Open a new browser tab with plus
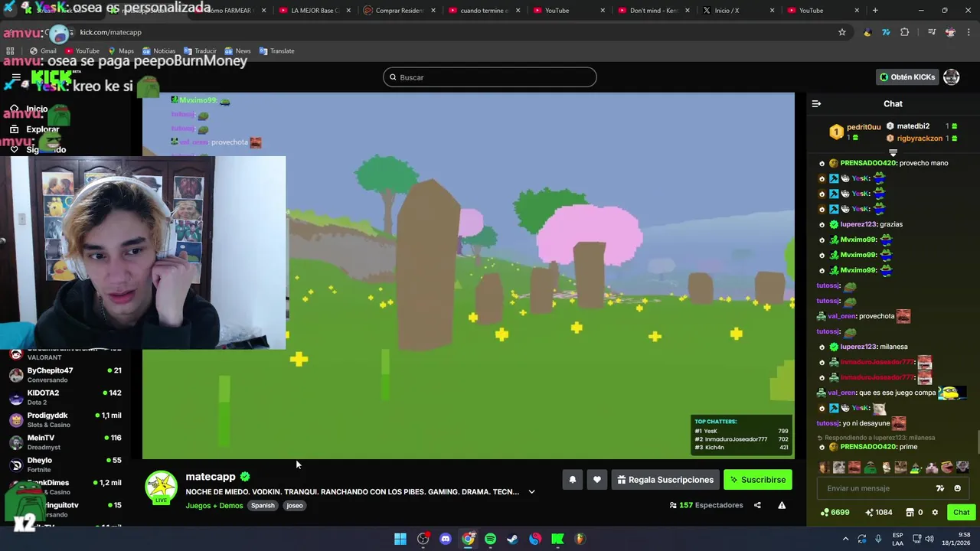 coord(875,11)
